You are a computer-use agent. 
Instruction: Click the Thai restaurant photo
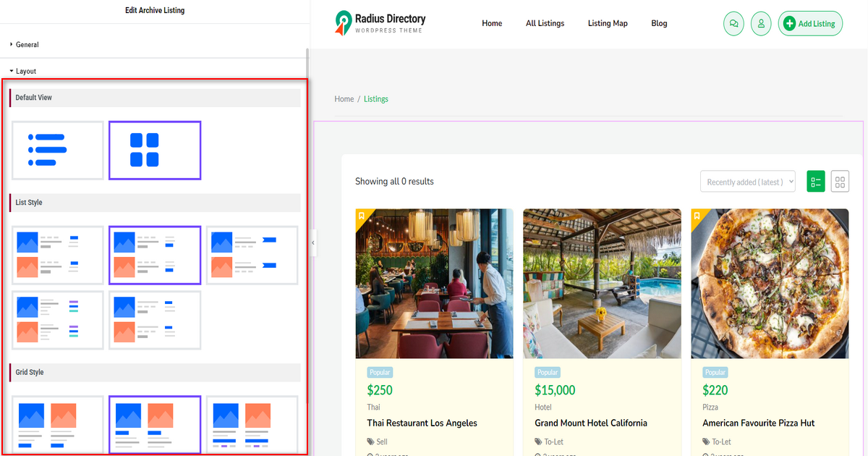click(434, 284)
